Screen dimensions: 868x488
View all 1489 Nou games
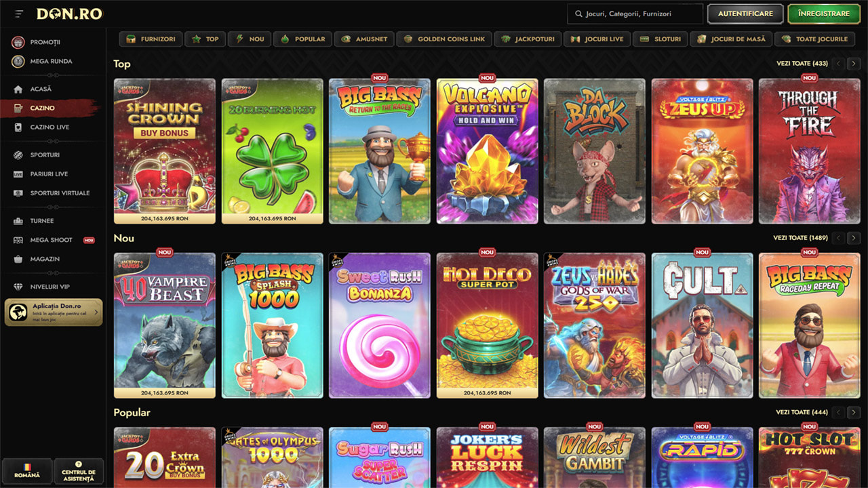(x=800, y=238)
